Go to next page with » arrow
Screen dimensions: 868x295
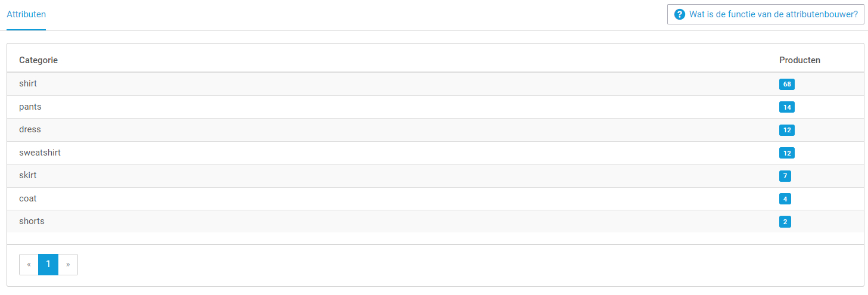(x=68, y=265)
